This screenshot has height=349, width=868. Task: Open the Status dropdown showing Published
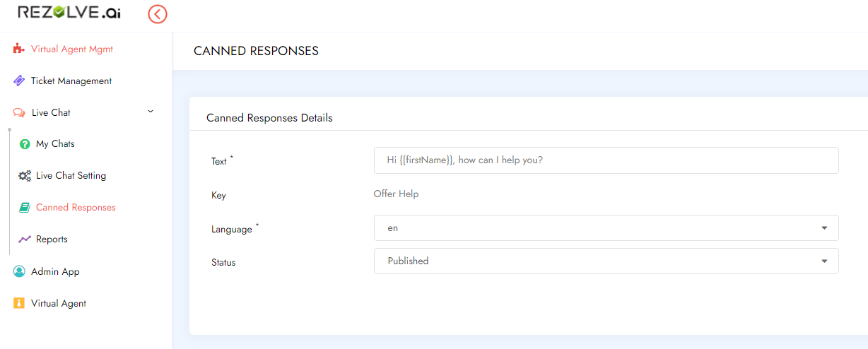tap(606, 261)
